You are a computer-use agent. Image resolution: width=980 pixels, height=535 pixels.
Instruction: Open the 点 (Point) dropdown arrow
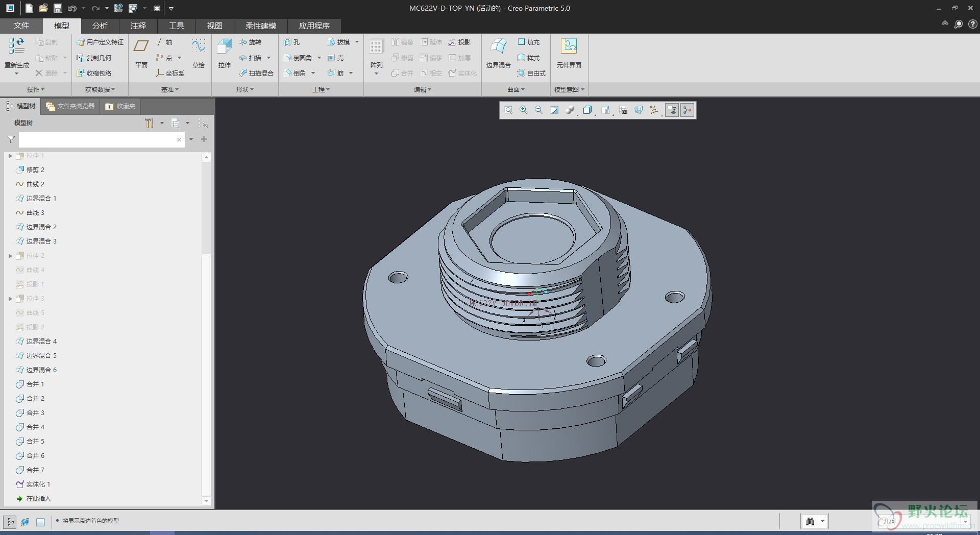coord(180,58)
